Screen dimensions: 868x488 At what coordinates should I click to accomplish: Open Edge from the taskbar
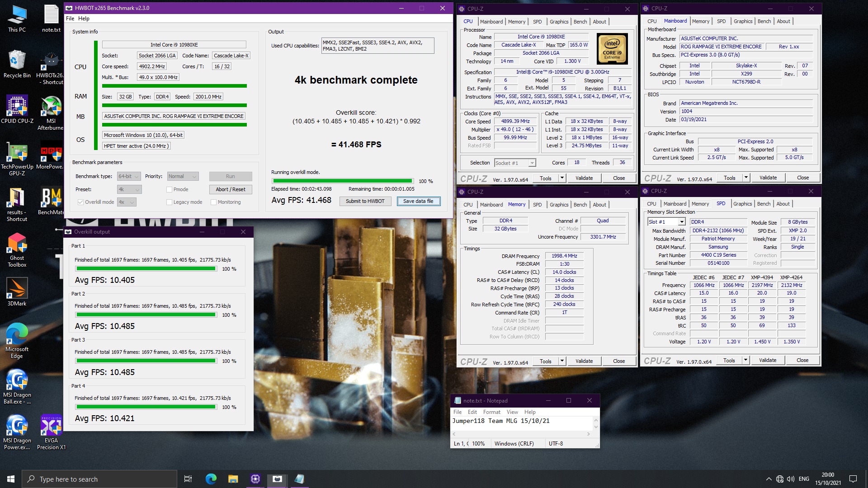click(x=211, y=479)
